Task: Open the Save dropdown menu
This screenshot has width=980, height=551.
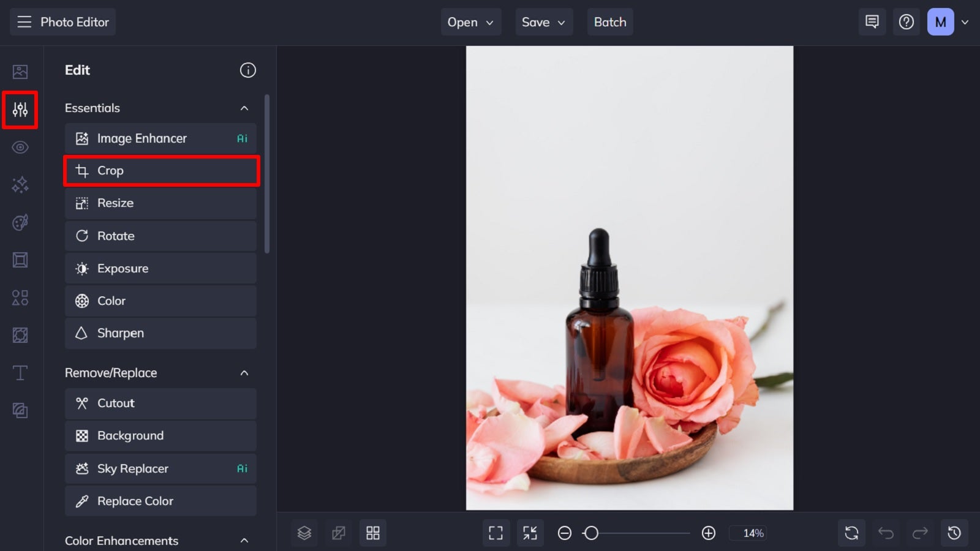Action: coord(543,22)
